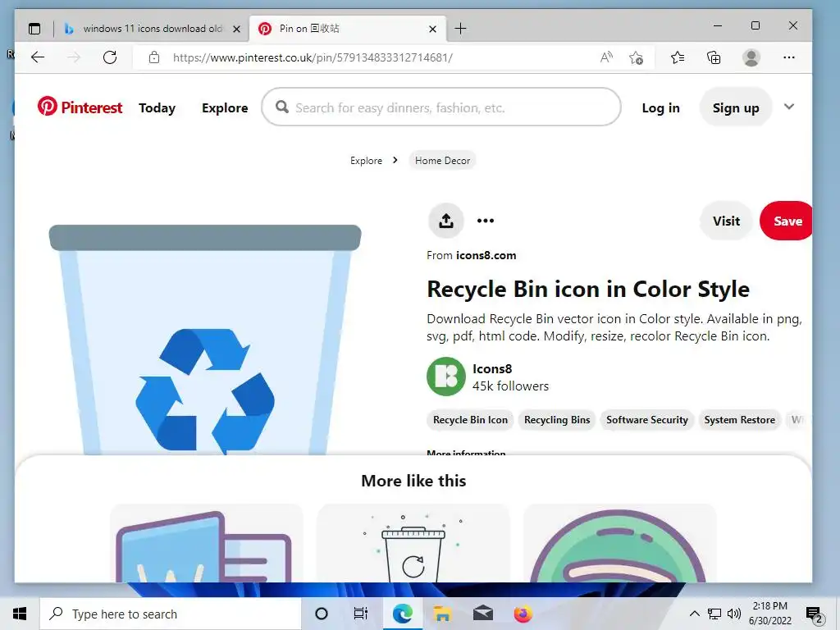Image resolution: width=840 pixels, height=630 pixels.
Task: Click the share pin upload icon
Action: [445, 221]
